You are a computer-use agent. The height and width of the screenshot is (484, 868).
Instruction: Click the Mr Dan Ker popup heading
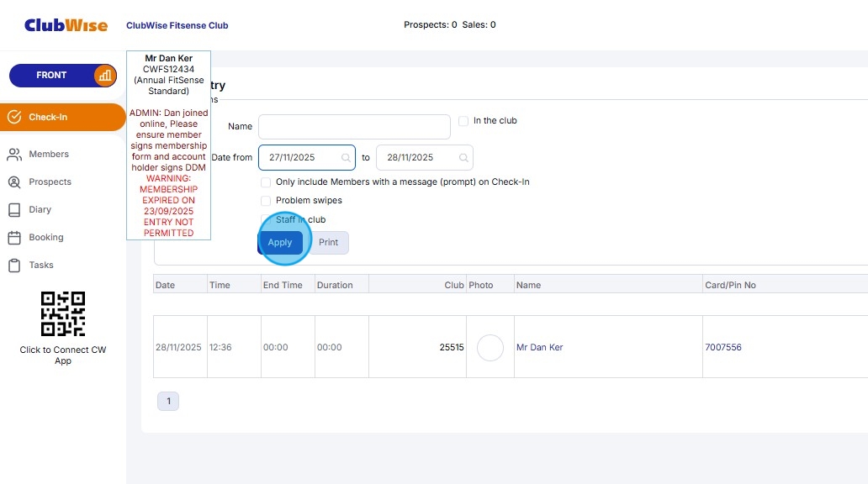coord(169,58)
